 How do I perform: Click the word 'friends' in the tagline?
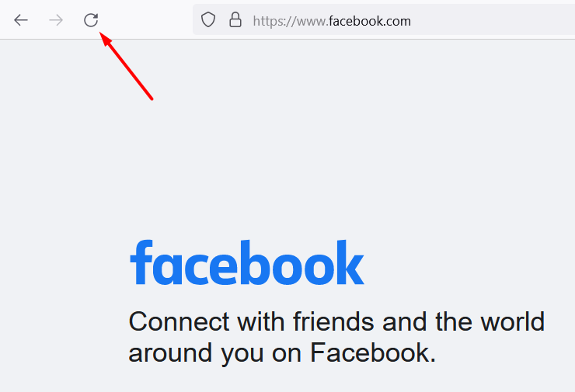tap(333, 321)
